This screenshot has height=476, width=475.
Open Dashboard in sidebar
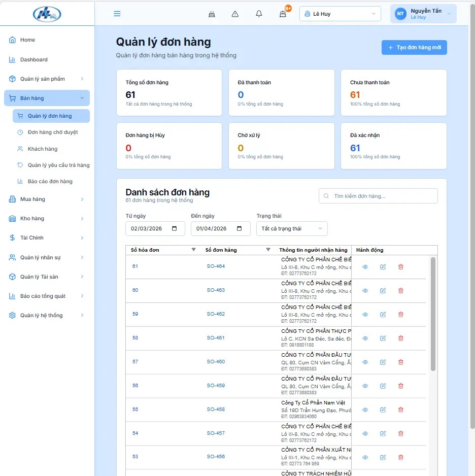(x=47, y=59)
